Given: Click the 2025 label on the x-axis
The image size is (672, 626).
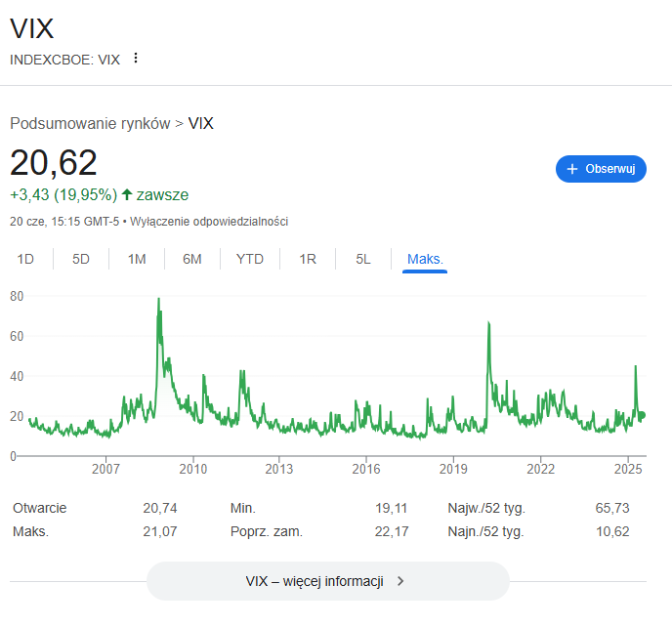Looking at the screenshot, I should click(628, 469).
